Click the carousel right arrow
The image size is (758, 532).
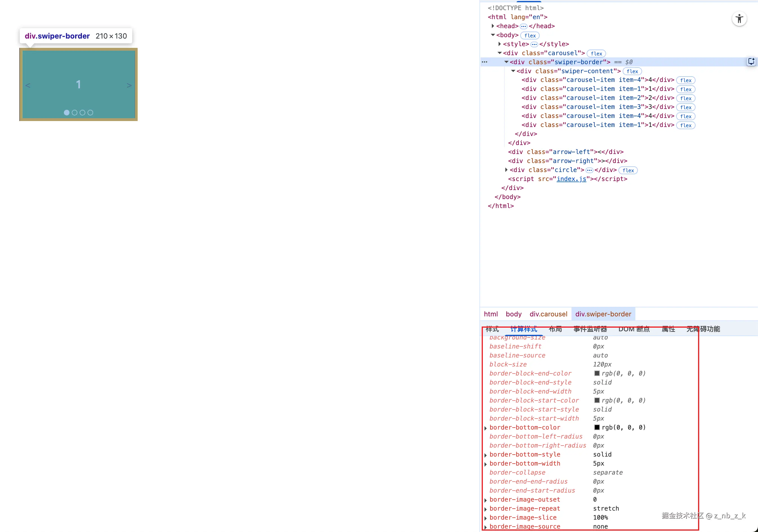pyautogui.click(x=129, y=86)
